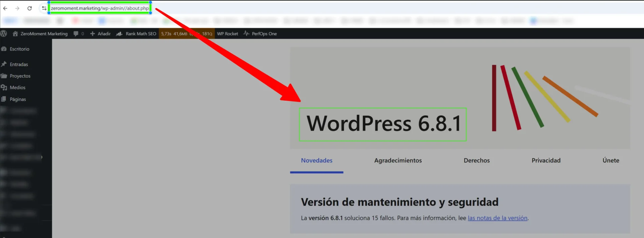The height and width of the screenshot is (238, 644).
Task: Switch to the Únete tab
Action: click(611, 161)
